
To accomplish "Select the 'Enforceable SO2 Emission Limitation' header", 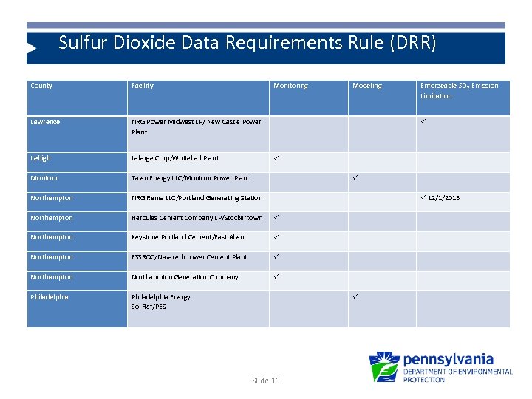I will (x=463, y=98).
